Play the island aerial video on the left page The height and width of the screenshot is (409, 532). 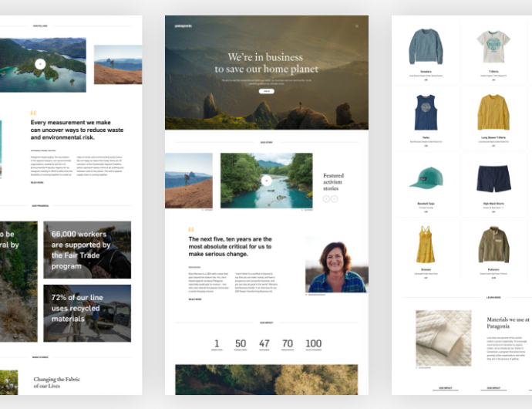pos(40,64)
